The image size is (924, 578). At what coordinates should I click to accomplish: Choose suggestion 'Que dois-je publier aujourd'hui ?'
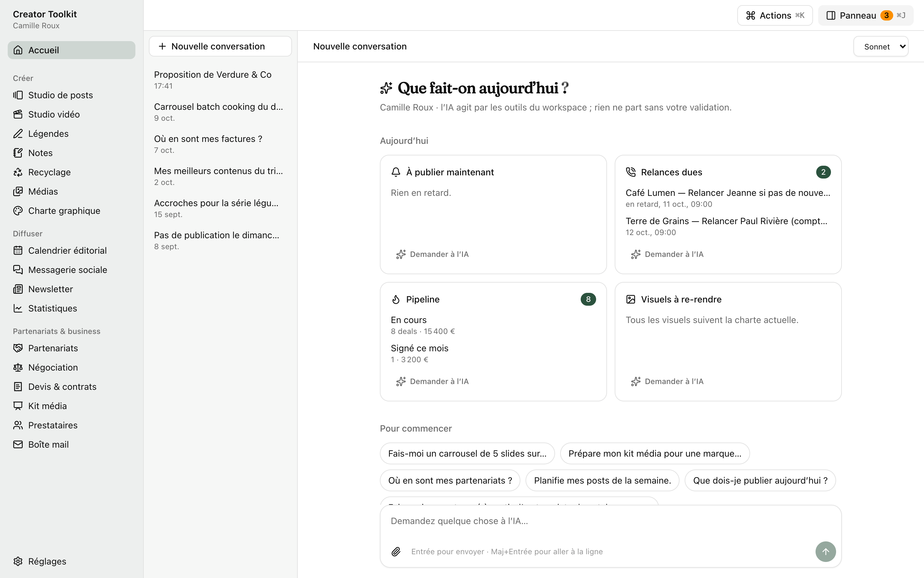point(760,480)
